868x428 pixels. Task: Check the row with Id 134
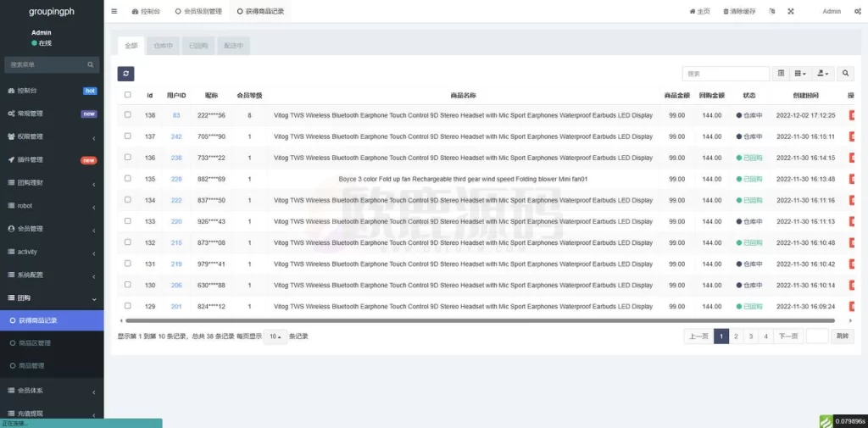click(128, 199)
